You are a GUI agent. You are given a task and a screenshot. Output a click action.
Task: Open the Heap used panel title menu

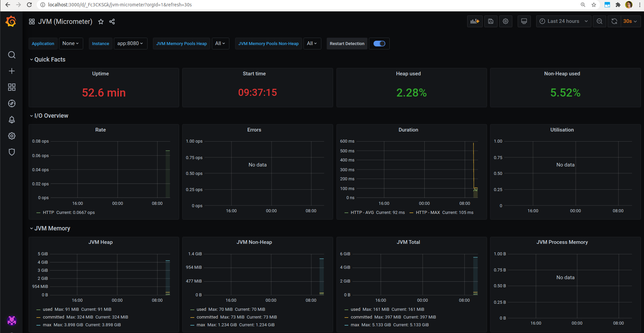408,74
